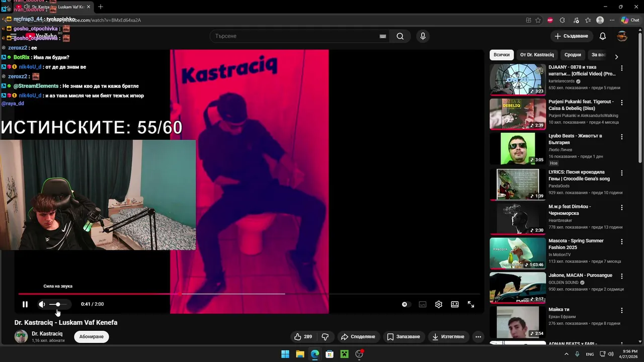Select the Сродни filter chip
This screenshot has height=362, width=644.
tap(573, 55)
